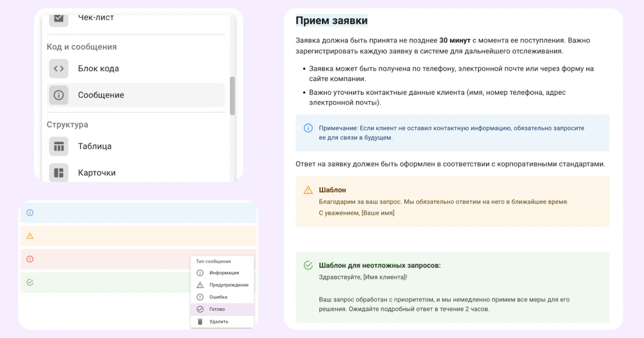
Task: Click the Карточки cards layout icon
Action: [x=59, y=173]
